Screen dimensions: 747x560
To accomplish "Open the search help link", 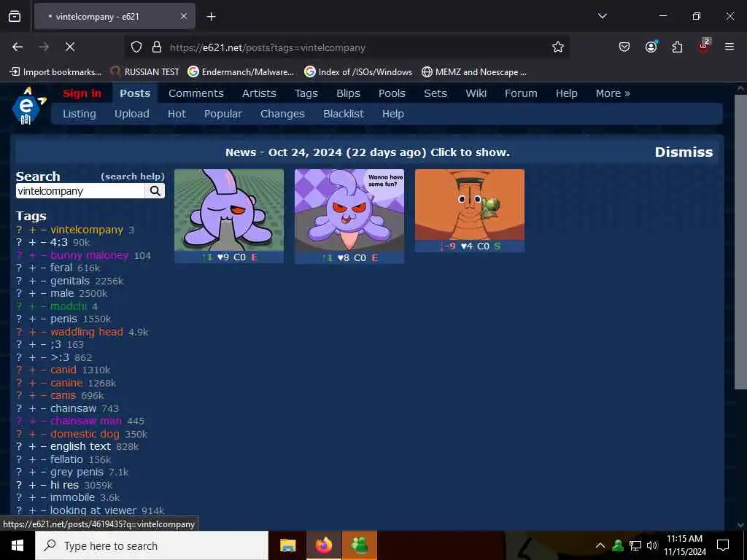I will point(133,176).
